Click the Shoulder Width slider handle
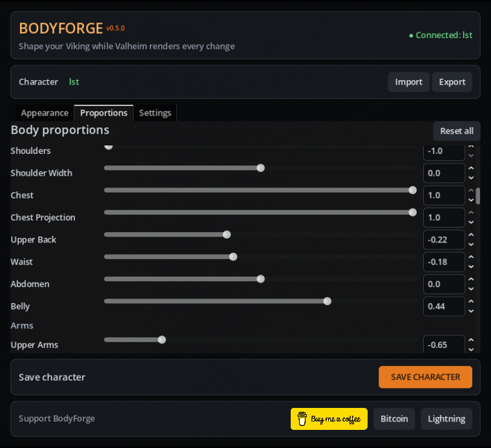This screenshot has width=491, height=448. [x=260, y=168]
